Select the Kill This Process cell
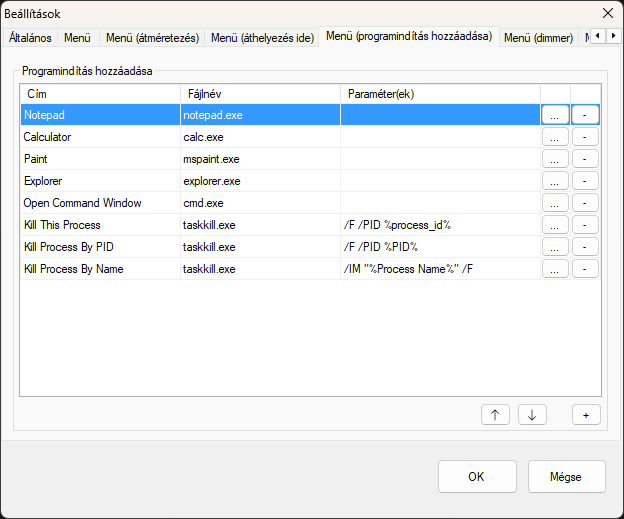Screen dimensions: 624x519 [x=100, y=225]
